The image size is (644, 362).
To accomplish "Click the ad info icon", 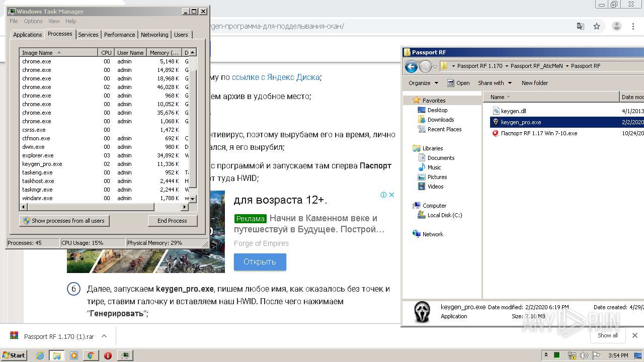I will pos(383,195).
